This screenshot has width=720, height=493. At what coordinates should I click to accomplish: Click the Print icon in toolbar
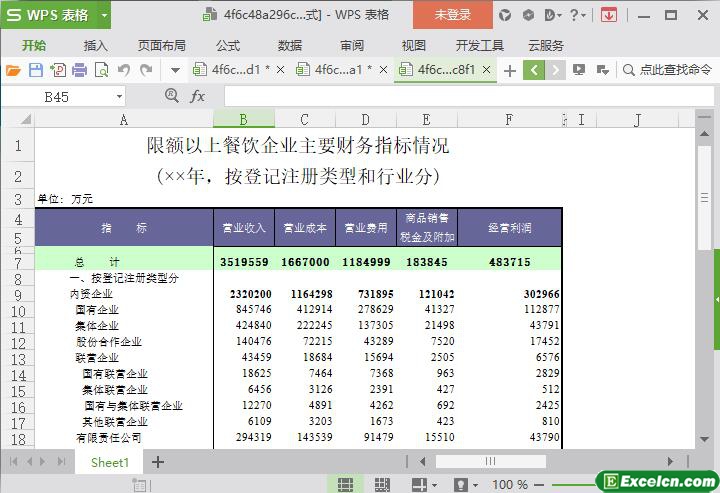(x=79, y=70)
